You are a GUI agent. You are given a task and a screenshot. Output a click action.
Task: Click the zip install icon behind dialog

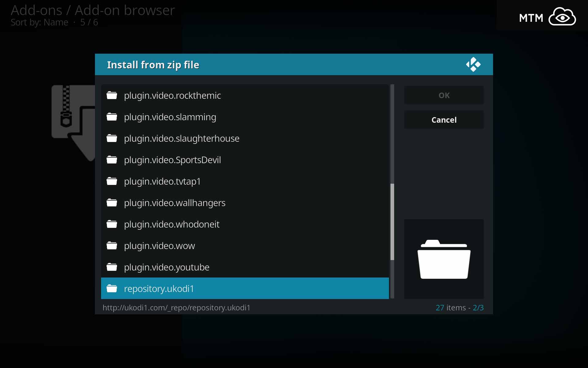pos(73,123)
